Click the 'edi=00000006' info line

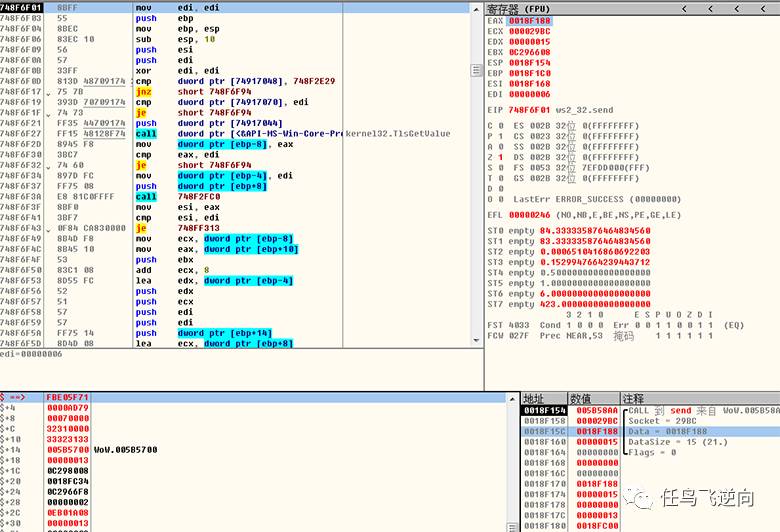(31, 354)
